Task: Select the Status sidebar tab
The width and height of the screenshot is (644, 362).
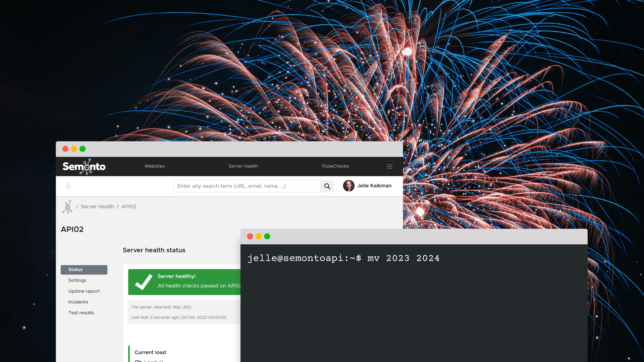Action: click(x=84, y=270)
